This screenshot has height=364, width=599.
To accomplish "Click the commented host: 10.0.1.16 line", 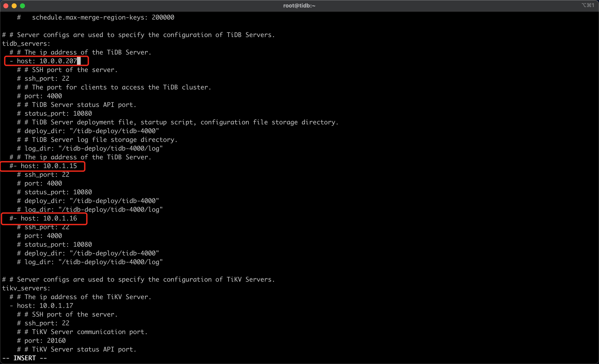I will [x=43, y=218].
